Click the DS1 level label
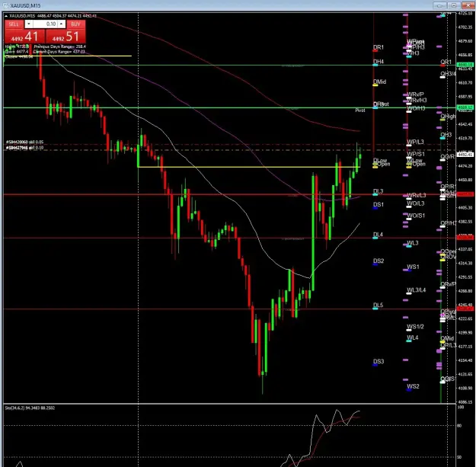Image resolution: width=476 pixels, height=467 pixels. coord(379,204)
